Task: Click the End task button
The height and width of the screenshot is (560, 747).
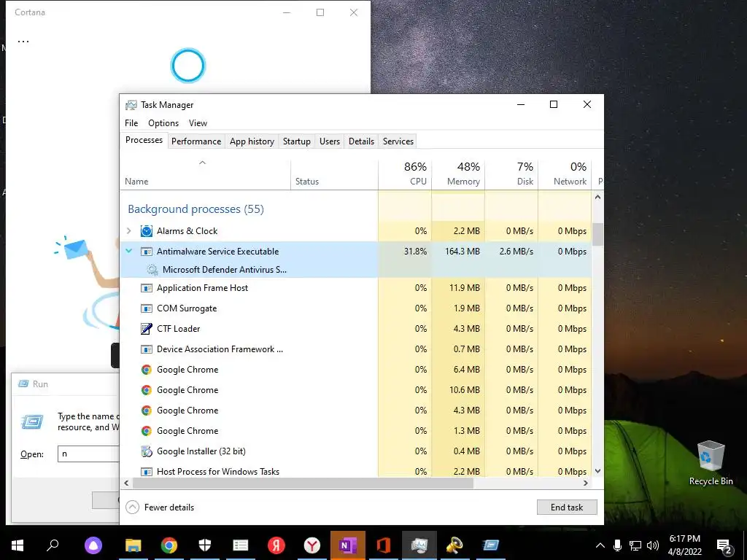Action: pyautogui.click(x=567, y=507)
